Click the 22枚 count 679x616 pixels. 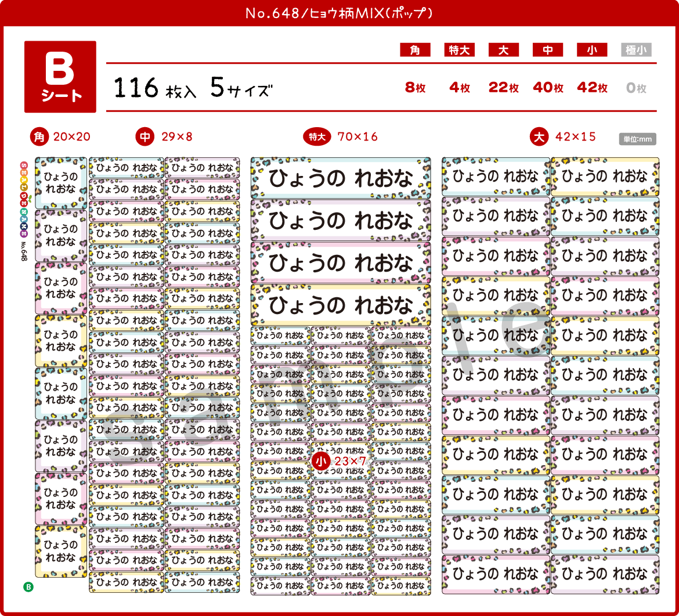coord(504,88)
